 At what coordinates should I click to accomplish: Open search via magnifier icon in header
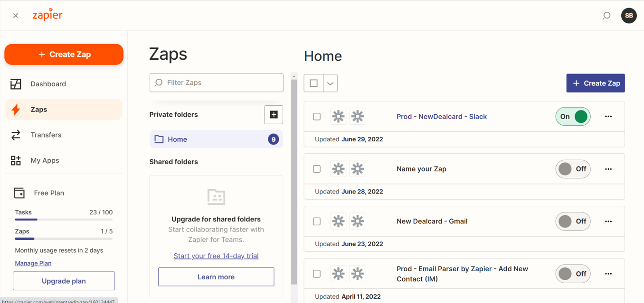pos(606,16)
